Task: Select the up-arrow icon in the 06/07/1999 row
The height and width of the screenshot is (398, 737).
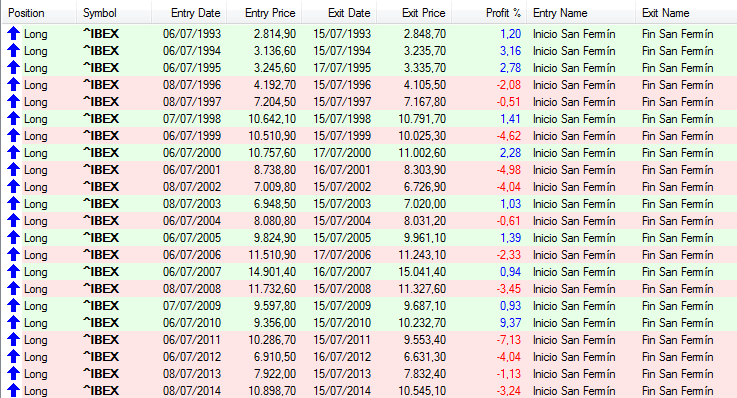Action: click(x=13, y=136)
